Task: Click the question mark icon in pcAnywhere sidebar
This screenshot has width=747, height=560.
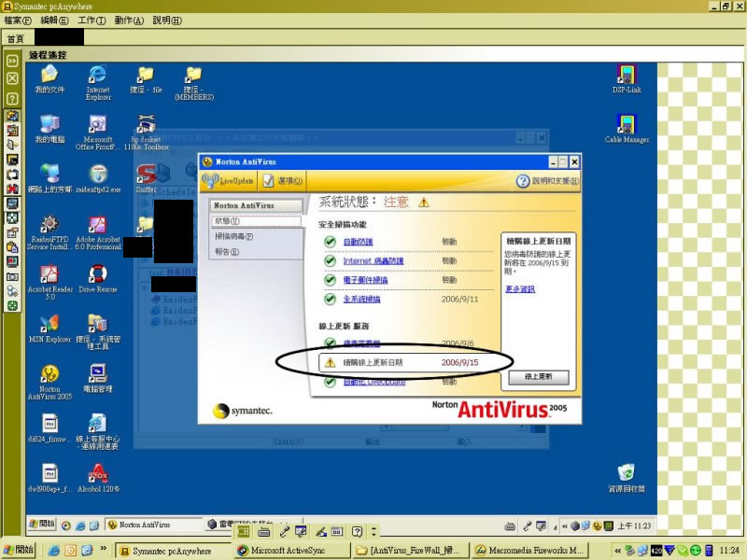Action: click(x=12, y=99)
